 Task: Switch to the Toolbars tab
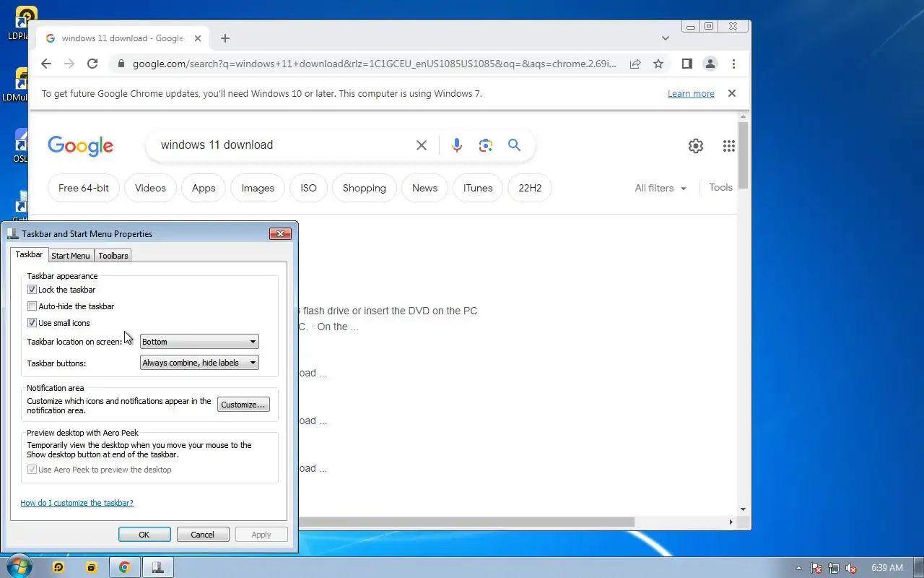click(x=113, y=256)
